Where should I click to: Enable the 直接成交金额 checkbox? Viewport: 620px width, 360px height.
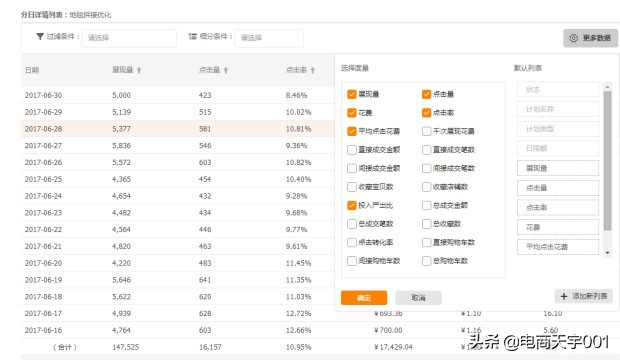(x=352, y=150)
